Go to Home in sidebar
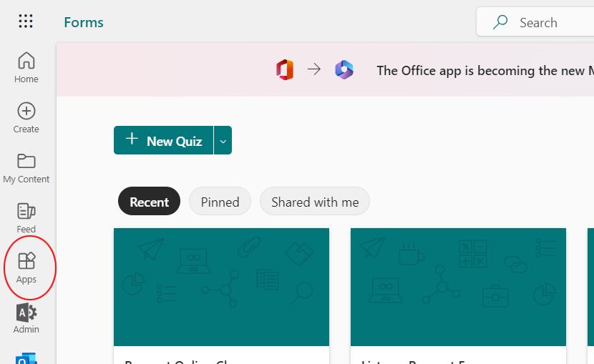Image resolution: width=594 pixels, height=364 pixels. tap(26, 67)
